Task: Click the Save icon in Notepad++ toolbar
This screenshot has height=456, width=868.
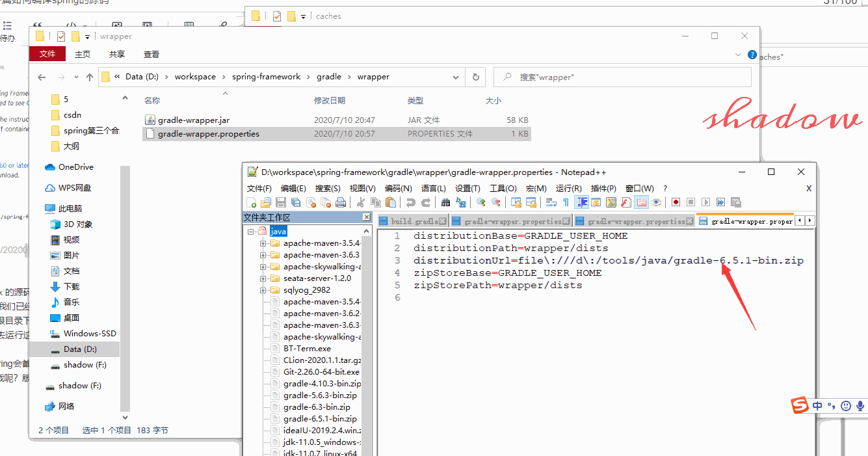Action: 281,202
